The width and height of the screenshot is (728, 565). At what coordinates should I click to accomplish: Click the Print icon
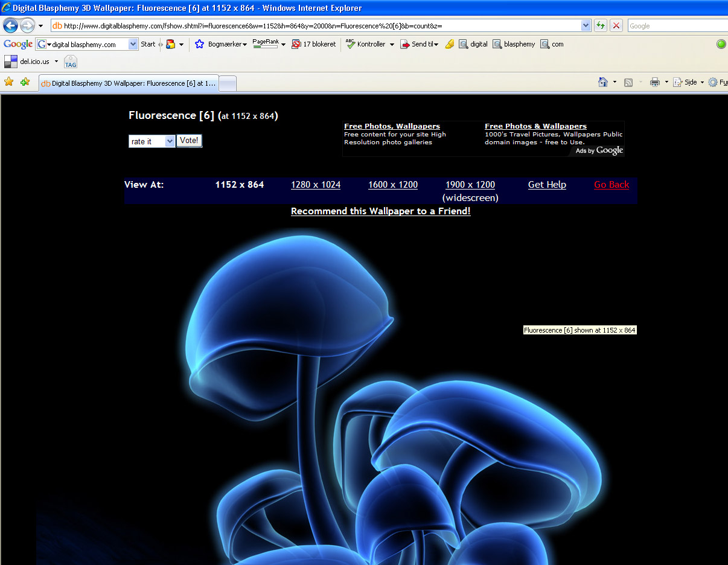[x=655, y=82]
